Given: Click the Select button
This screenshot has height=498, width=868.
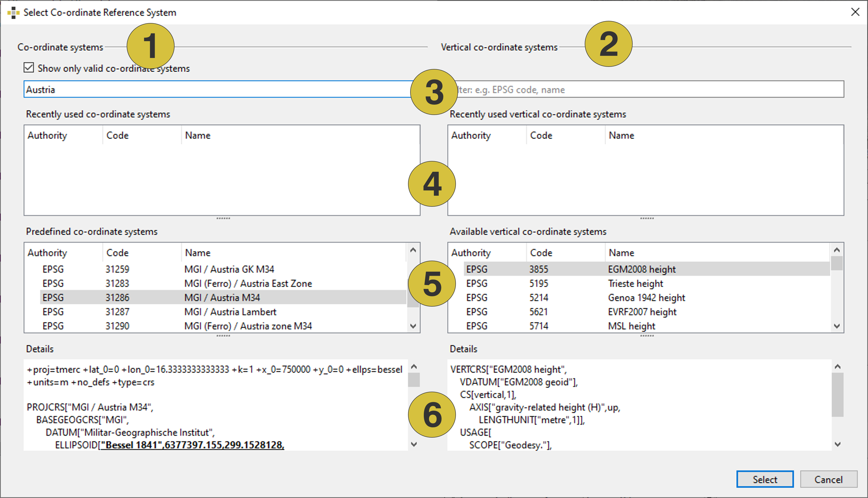Looking at the screenshot, I should pos(765,479).
